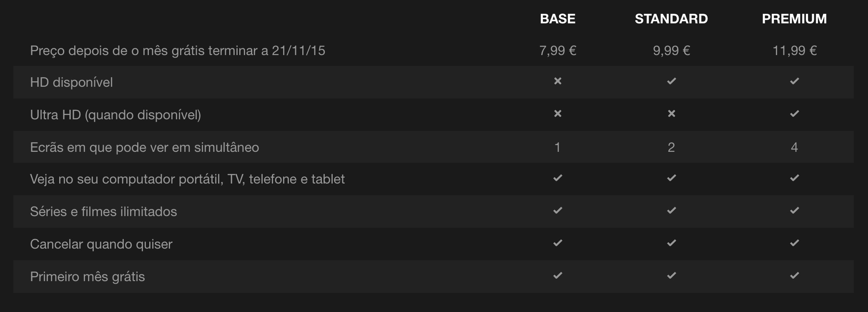Click the Ecrãs em que pode ver em simultâneo label
The width and height of the screenshot is (868, 312).
tap(145, 147)
